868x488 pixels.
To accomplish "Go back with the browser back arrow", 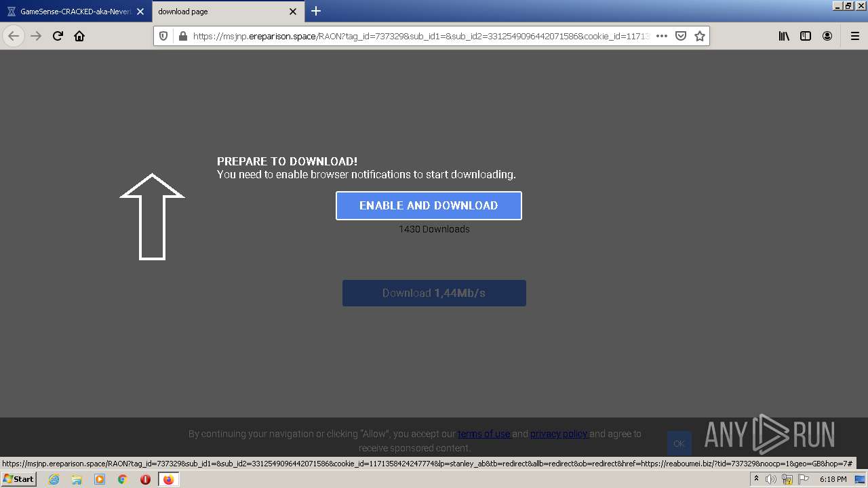I will 14,36.
